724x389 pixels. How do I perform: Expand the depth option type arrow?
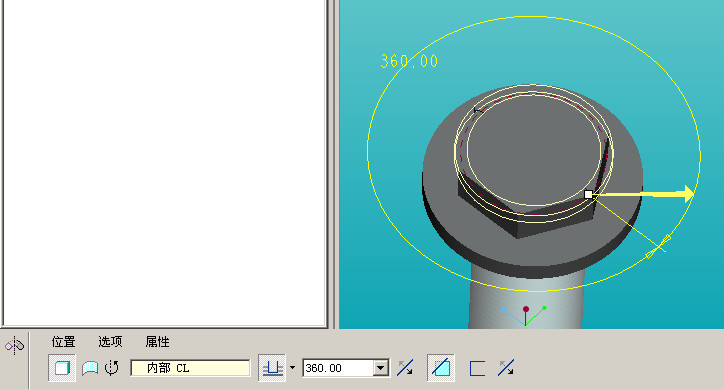tap(292, 368)
